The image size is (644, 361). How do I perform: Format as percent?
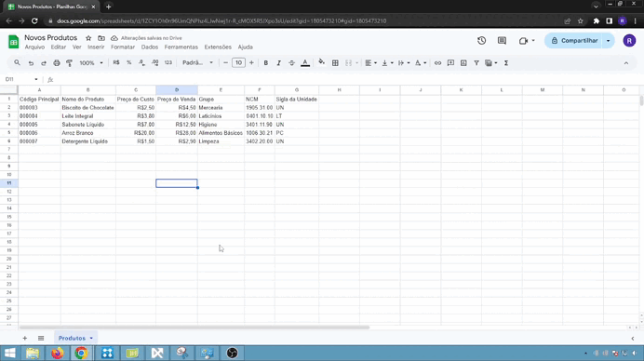coord(129,63)
